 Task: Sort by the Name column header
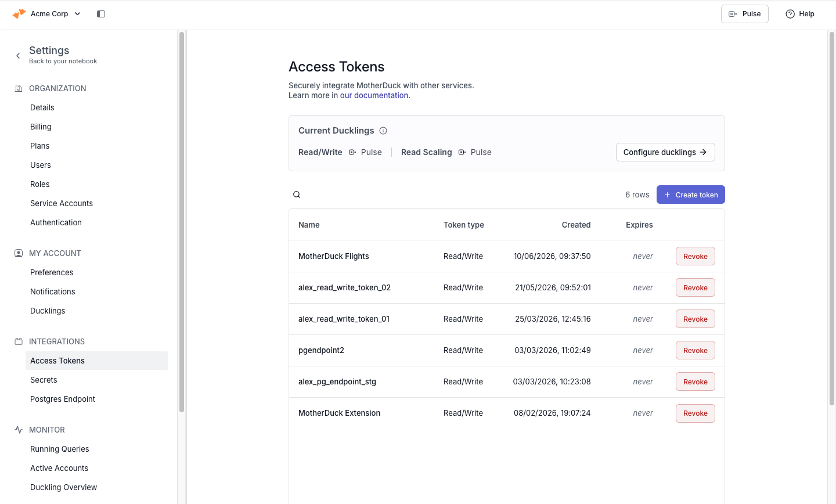(x=309, y=225)
